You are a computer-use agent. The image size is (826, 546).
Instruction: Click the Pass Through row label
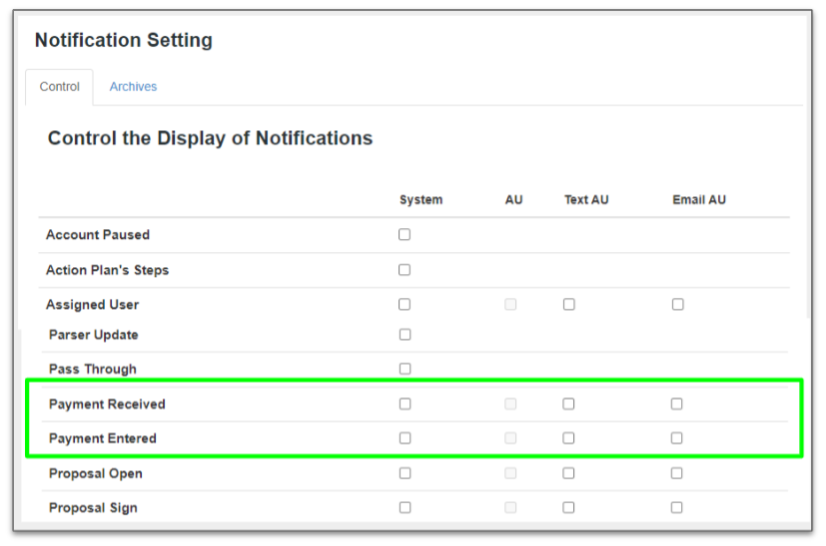point(93,369)
